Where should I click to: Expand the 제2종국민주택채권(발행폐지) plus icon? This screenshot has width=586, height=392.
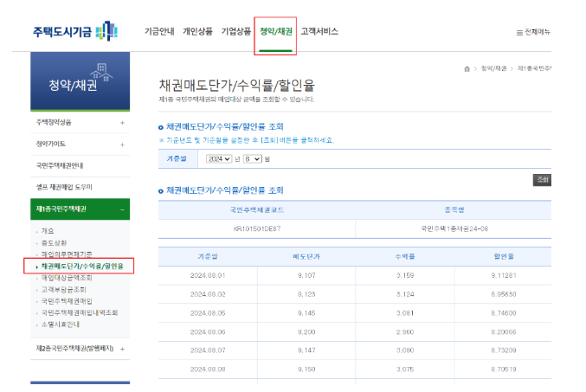[122, 349]
